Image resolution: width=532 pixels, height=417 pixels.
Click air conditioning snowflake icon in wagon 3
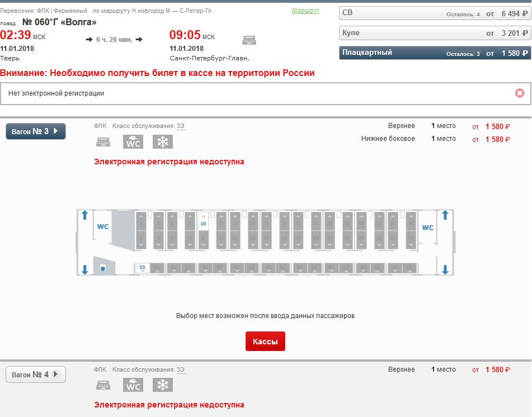[163, 142]
